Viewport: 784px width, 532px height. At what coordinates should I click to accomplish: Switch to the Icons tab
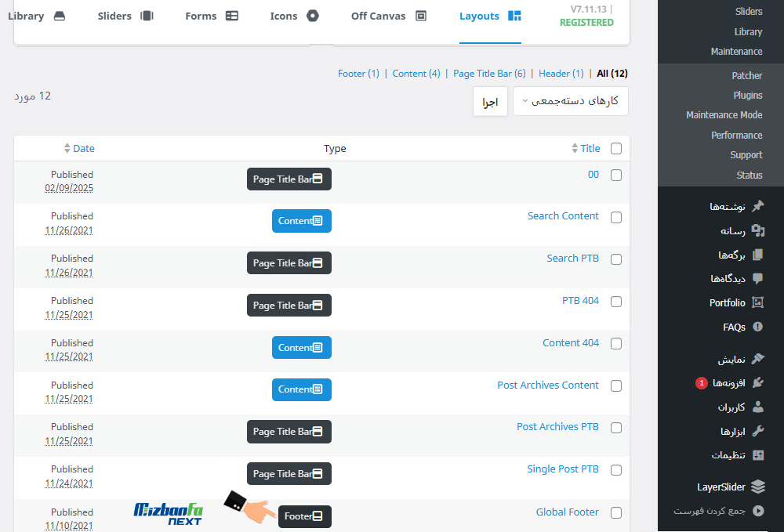[294, 16]
